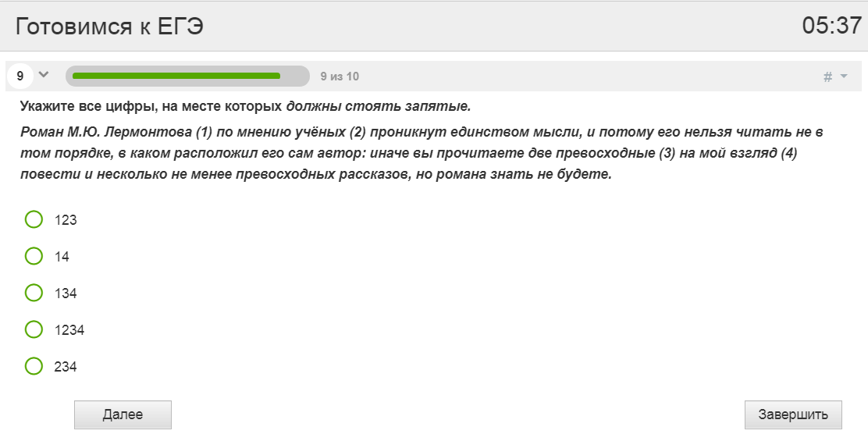Image resolution: width=868 pixels, height=434 pixels.
Task: Click the instruction Укажите все цифры
Action: [x=245, y=105]
